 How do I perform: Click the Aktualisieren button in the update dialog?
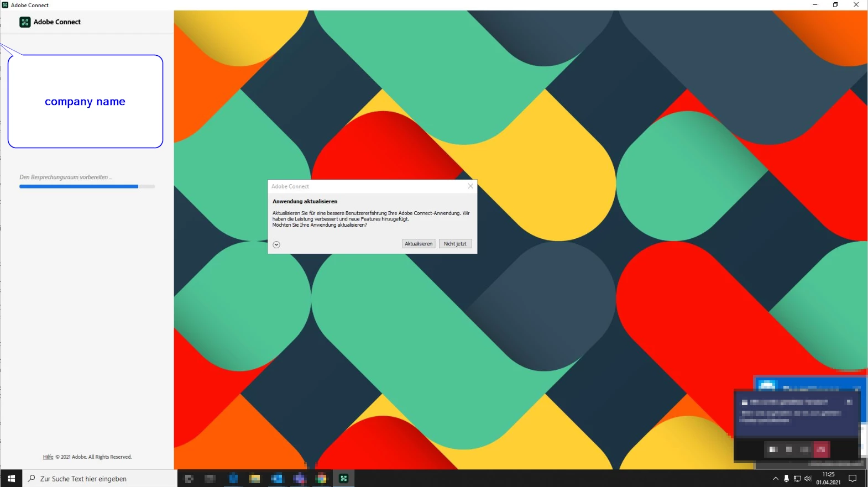tap(419, 244)
